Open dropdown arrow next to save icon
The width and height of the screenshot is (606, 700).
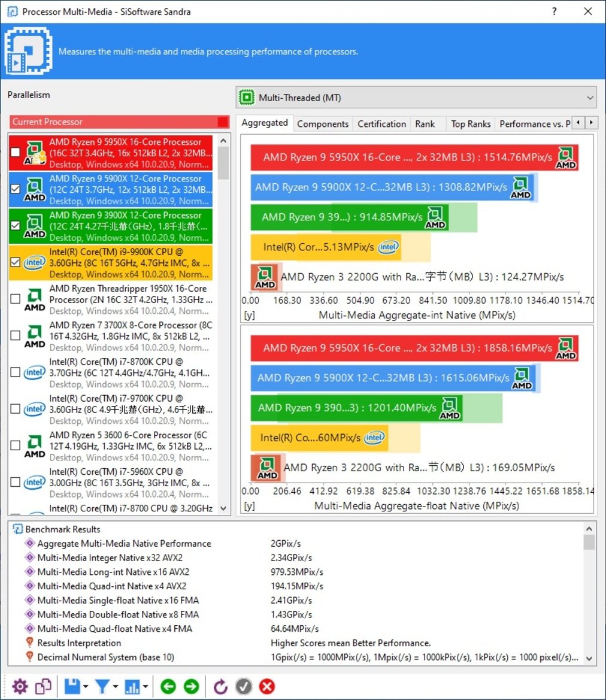click(x=85, y=687)
